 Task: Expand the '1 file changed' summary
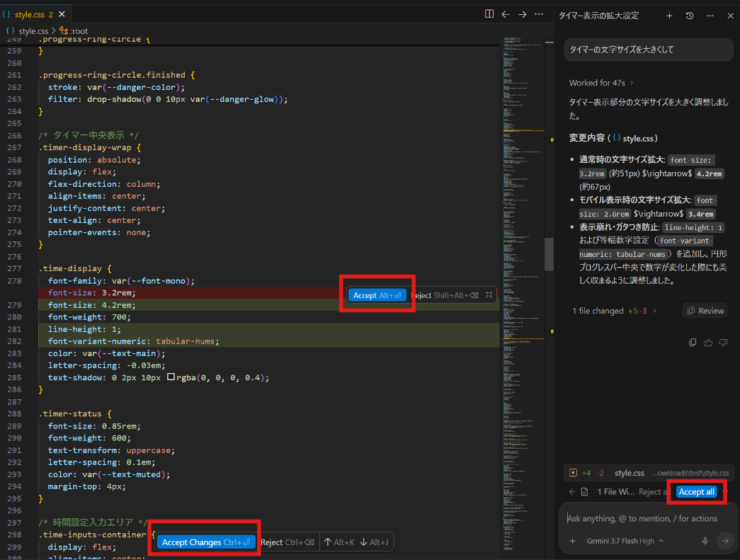pos(614,311)
